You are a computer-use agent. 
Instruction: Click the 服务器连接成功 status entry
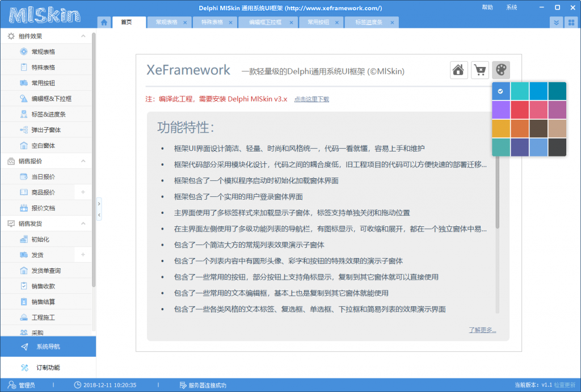tap(203, 385)
